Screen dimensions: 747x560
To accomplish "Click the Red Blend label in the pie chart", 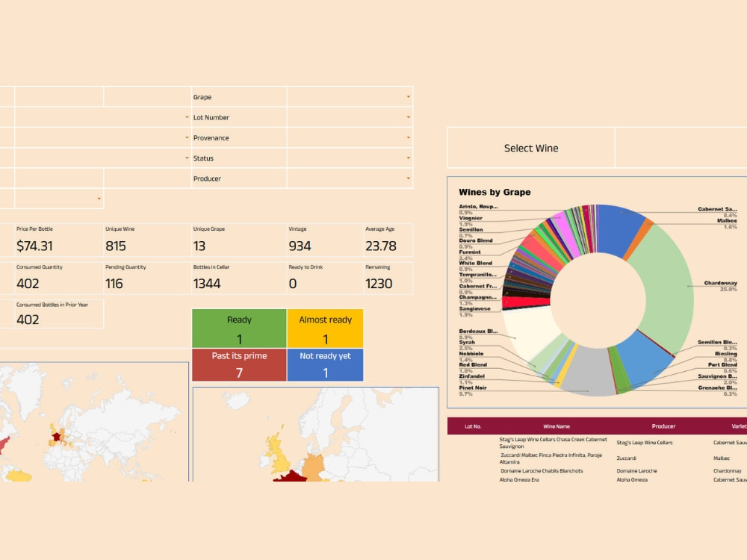I will (x=473, y=365).
